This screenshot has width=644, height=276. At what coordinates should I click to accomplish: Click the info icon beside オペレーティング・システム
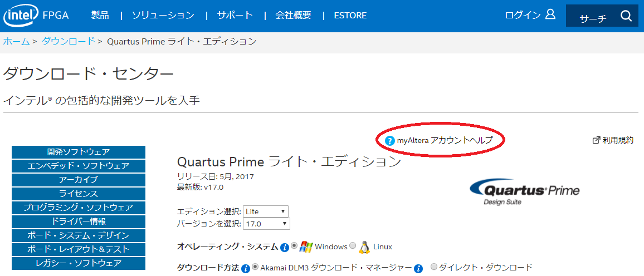[x=284, y=247]
